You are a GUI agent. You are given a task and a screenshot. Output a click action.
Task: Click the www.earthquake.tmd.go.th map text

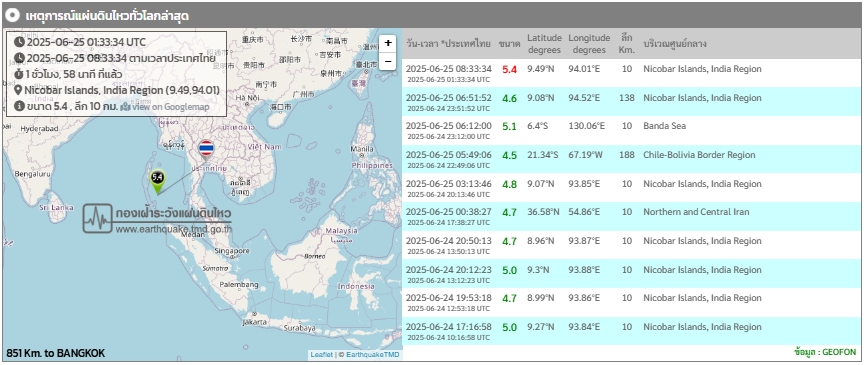pos(174,229)
